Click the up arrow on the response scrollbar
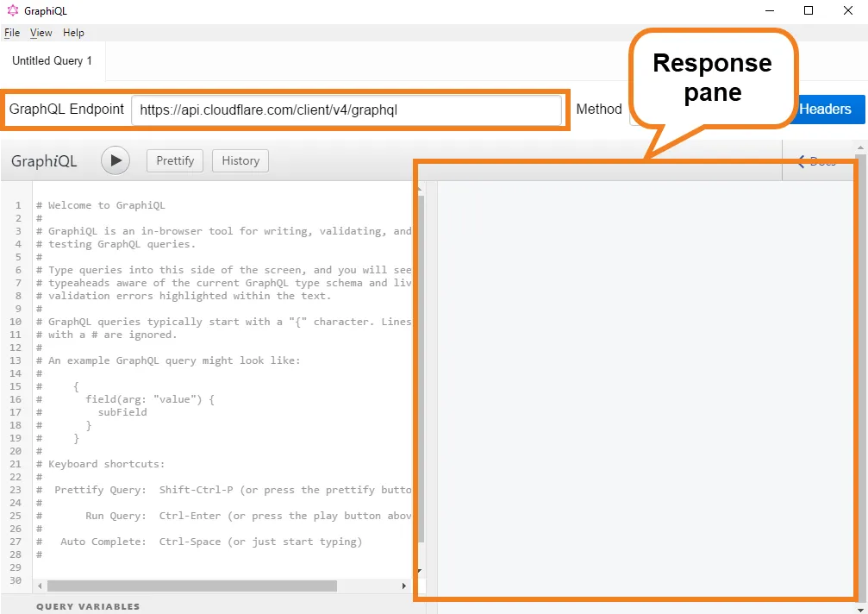Viewport: 868px width, 614px height. [859, 148]
